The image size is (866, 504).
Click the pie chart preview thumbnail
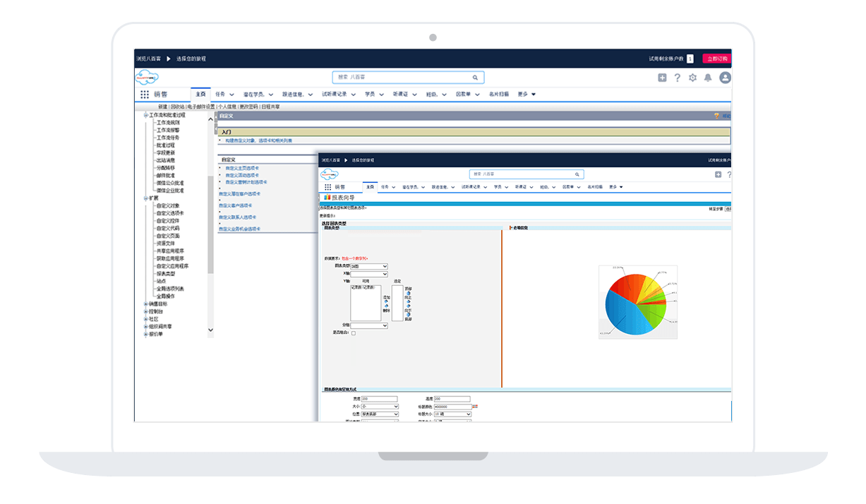coord(637,301)
